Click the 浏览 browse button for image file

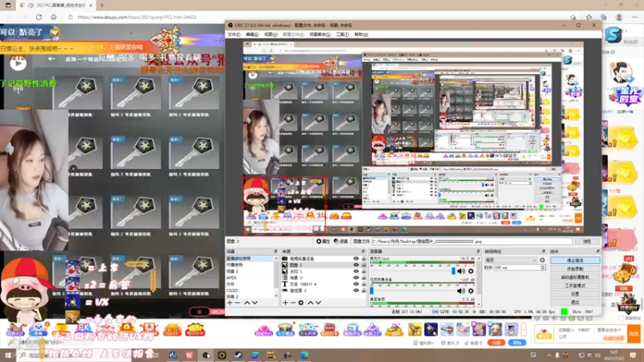pos(587,241)
